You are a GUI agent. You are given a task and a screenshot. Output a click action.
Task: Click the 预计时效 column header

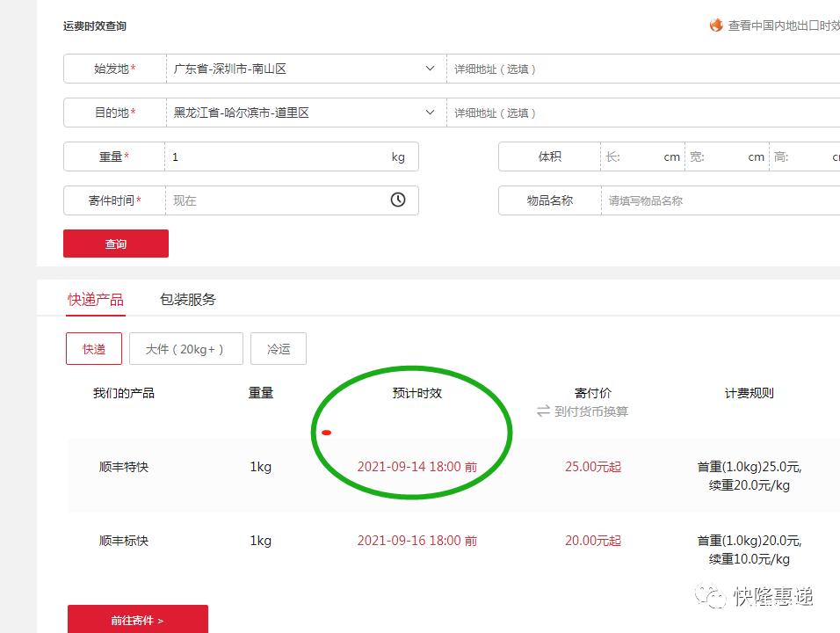coord(417,393)
